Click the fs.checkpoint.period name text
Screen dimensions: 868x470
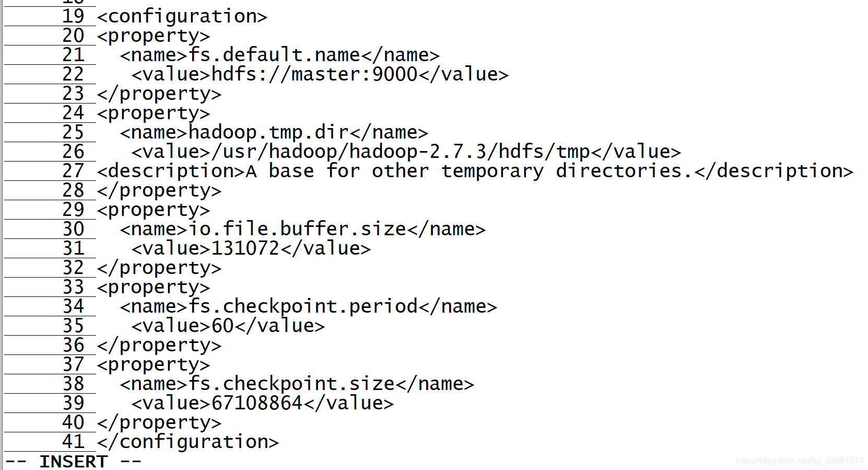303,306
